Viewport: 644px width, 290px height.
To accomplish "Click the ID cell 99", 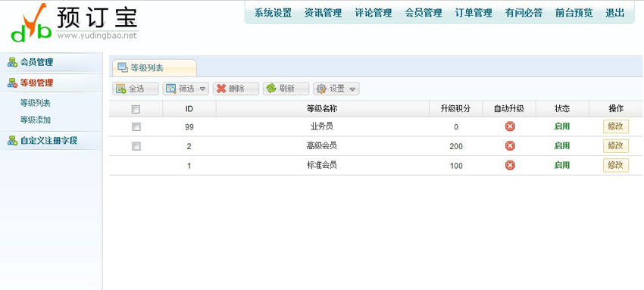I will (189, 127).
